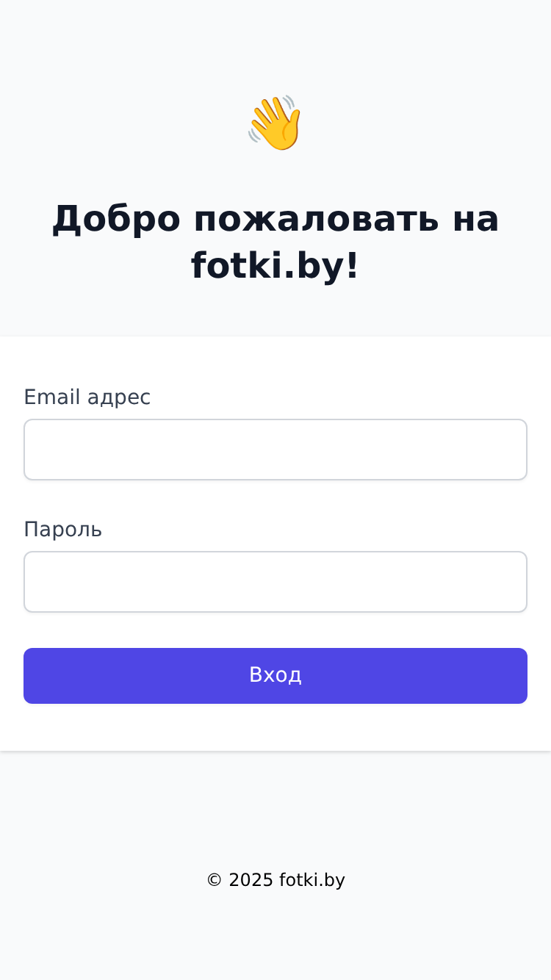This screenshot has height=980, width=551.
Task: Click the "Добро пожаловать на" heading line
Action: pos(275,219)
